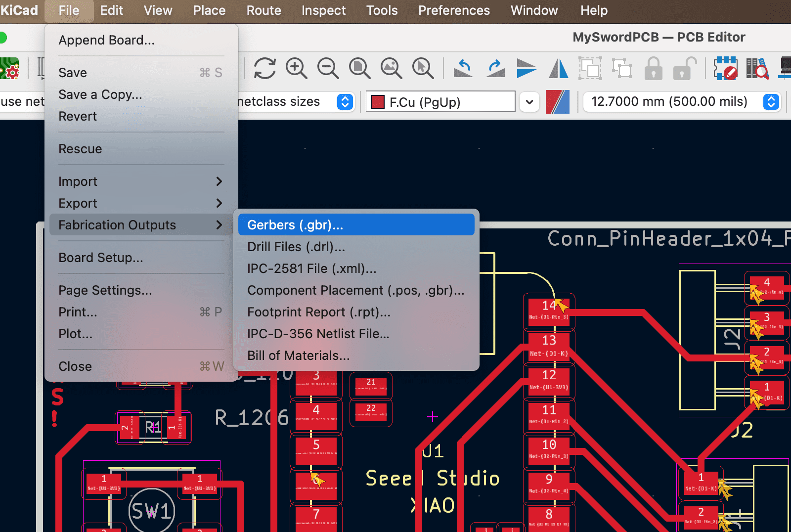This screenshot has width=791, height=532.
Task: Choose Gerbers (.gbr)... from submenu
Action: tap(356, 225)
